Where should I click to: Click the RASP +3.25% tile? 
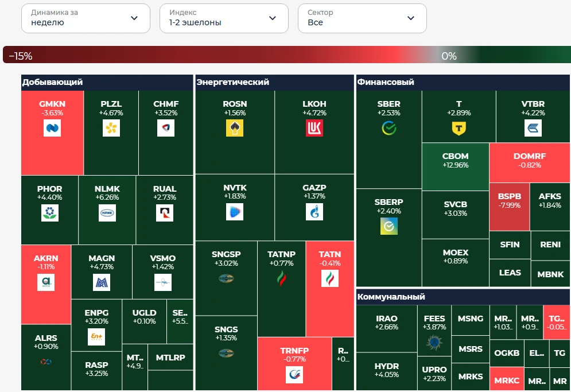point(96,371)
